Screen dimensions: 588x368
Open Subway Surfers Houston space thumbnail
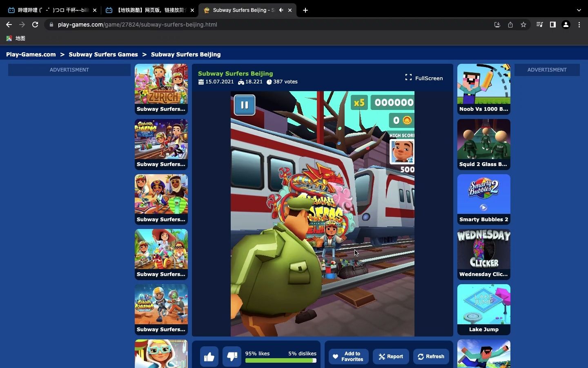click(161, 310)
